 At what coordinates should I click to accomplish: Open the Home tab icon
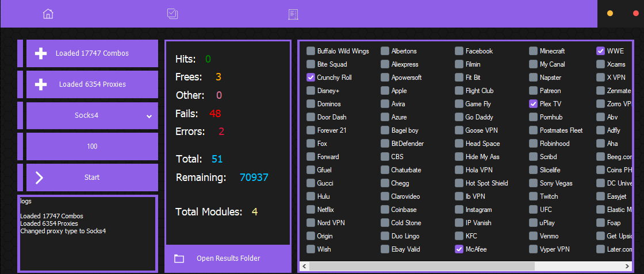pos(48,14)
